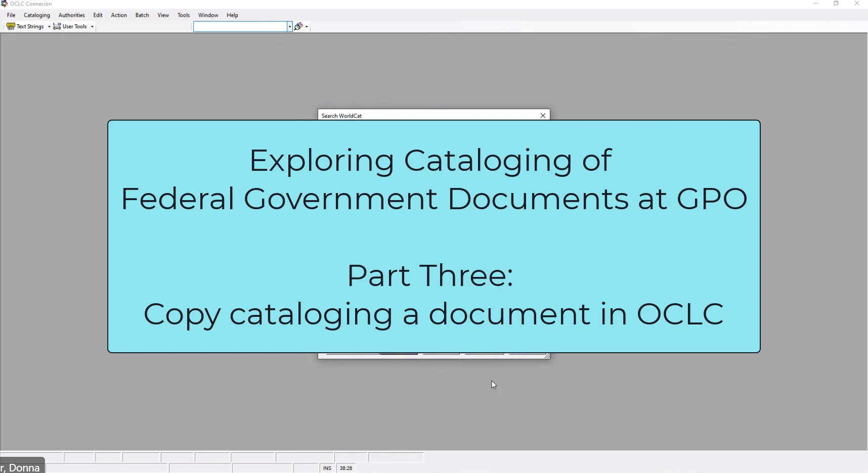The width and height of the screenshot is (868, 473).
Task: Open the Tools menu
Action: pyautogui.click(x=184, y=15)
